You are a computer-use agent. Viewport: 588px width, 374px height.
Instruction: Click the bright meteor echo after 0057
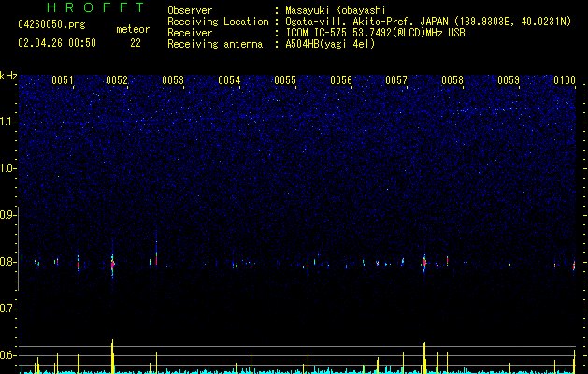coord(424,262)
